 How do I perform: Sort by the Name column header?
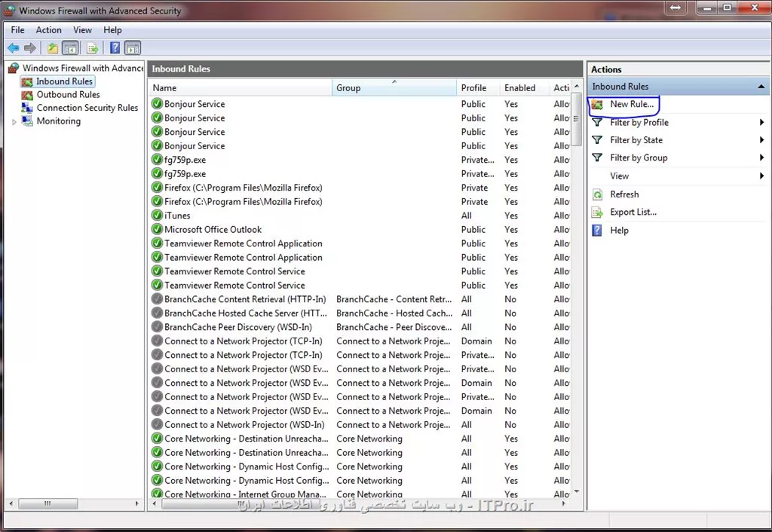[x=240, y=87]
